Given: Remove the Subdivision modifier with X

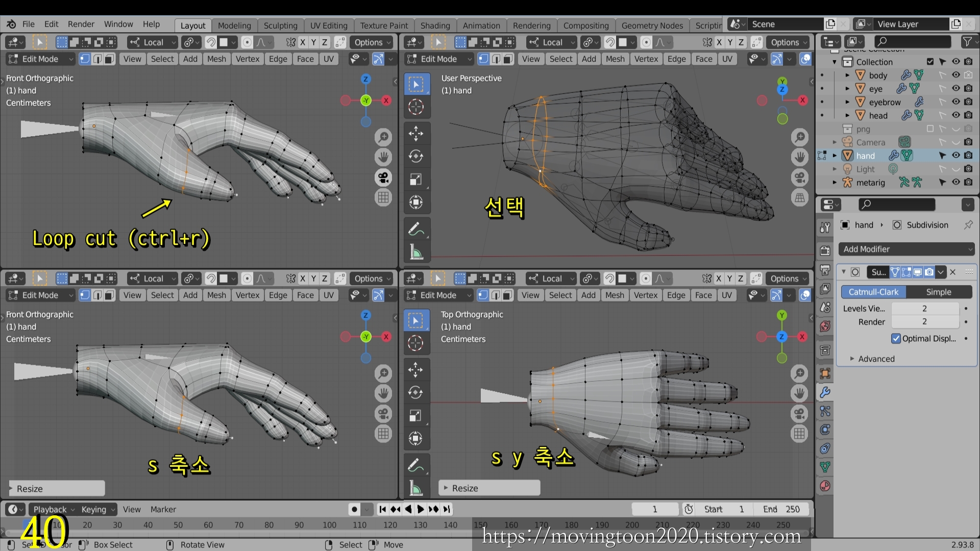Looking at the screenshot, I should pyautogui.click(x=952, y=272).
